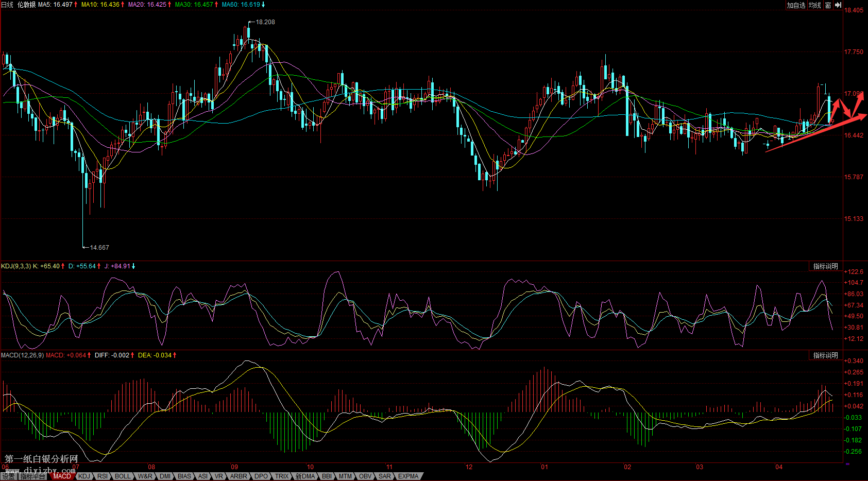Open KDJ 指标说明 indicator description

tap(825, 266)
